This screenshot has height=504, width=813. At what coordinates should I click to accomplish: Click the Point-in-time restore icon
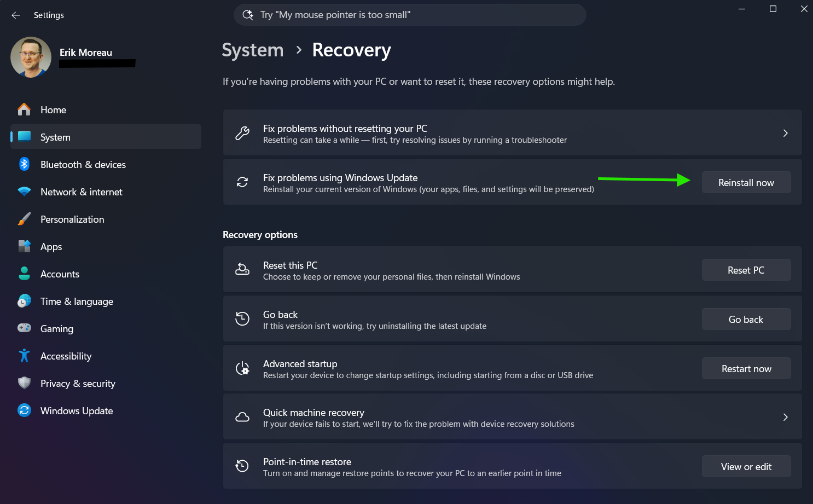pos(242,466)
